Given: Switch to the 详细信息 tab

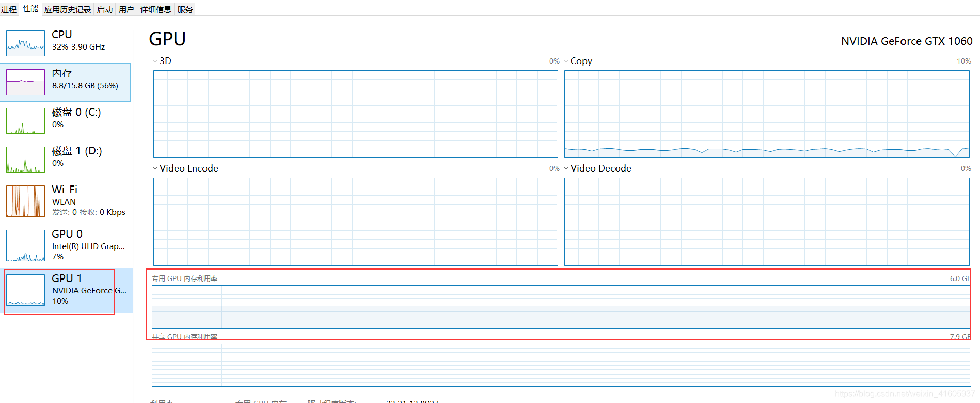Looking at the screenshot, I should click(x=156, y=9).
